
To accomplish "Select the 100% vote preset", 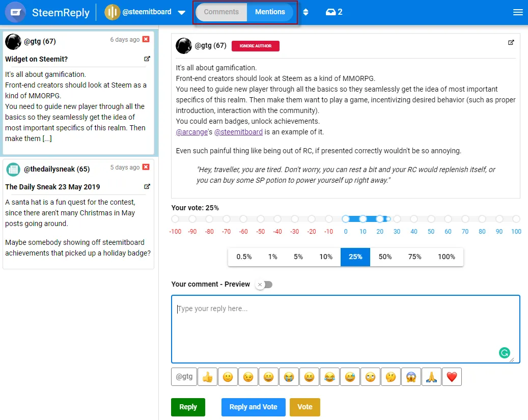I will click(447, 257).
